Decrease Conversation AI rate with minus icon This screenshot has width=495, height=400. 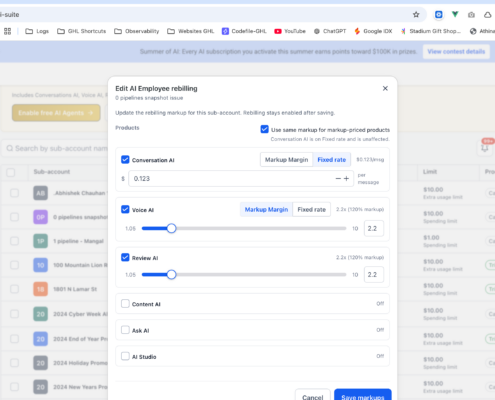point(338,179)
